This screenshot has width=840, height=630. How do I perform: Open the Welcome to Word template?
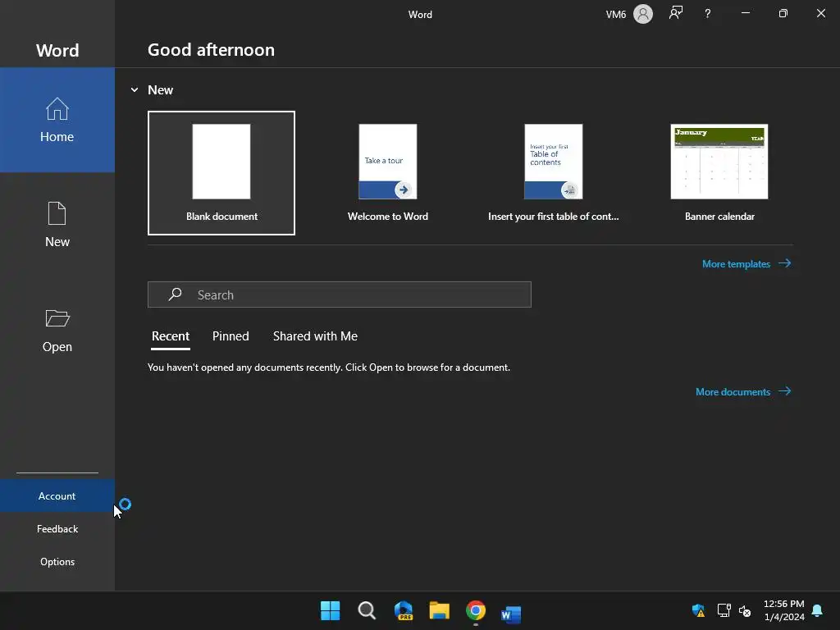(388, 173)
